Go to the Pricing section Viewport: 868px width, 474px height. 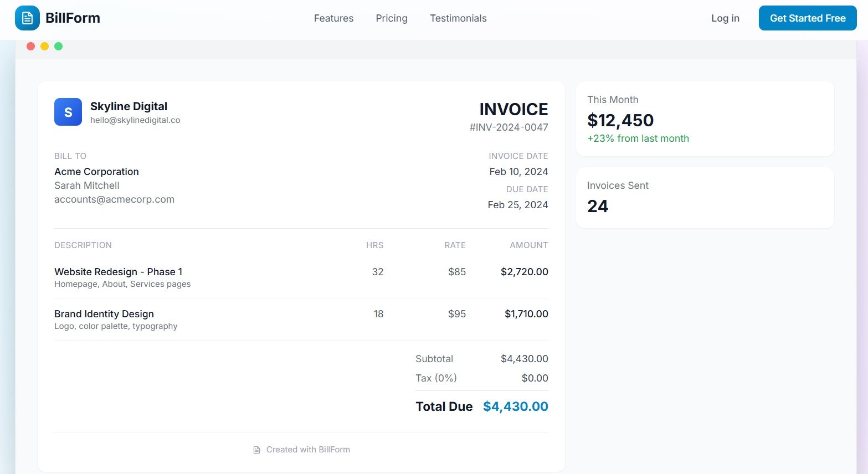392,18
